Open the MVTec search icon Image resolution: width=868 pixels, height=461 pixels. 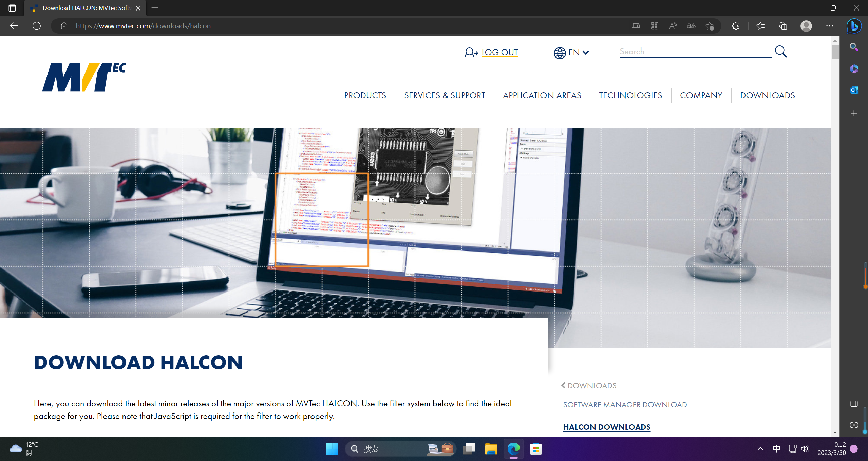coord(781,52)
